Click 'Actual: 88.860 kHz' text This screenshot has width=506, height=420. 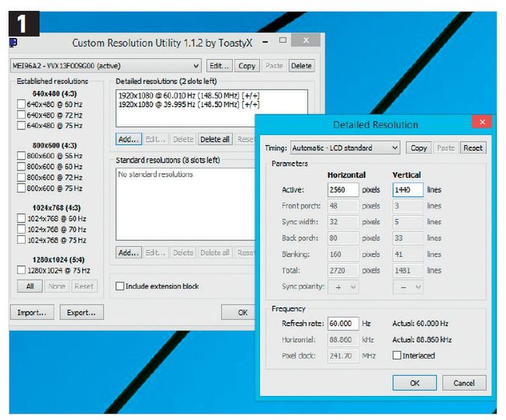point(421,339)
